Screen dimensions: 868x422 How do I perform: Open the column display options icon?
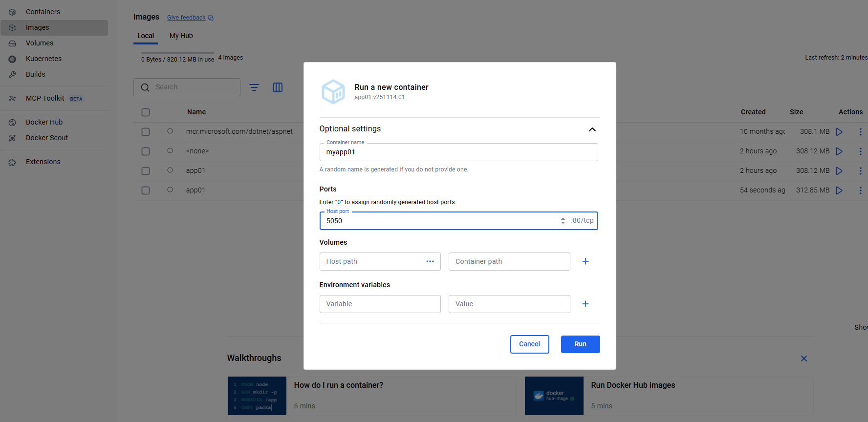(x=278, y=87)
